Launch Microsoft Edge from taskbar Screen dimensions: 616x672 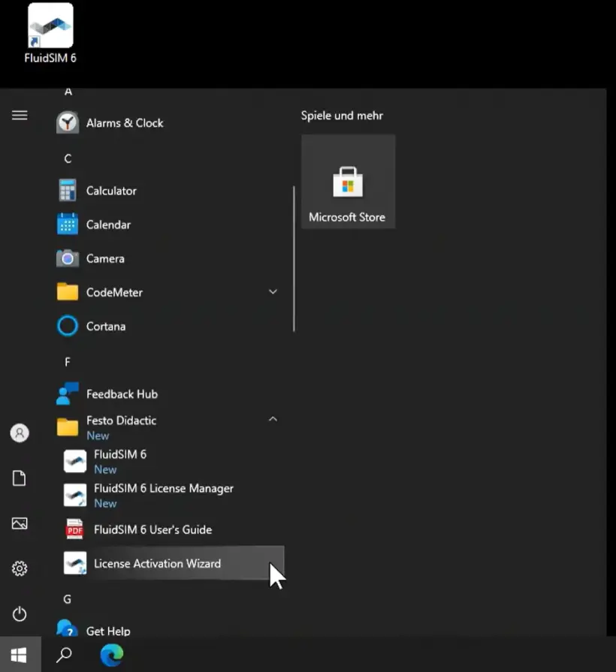[x=112, y=655]
